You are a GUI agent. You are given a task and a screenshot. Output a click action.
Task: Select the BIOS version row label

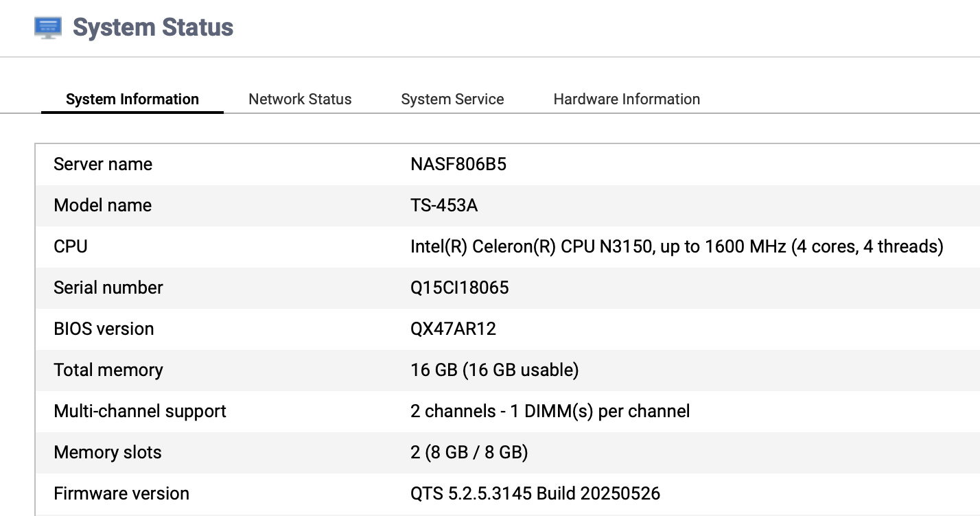pos(104,329)
